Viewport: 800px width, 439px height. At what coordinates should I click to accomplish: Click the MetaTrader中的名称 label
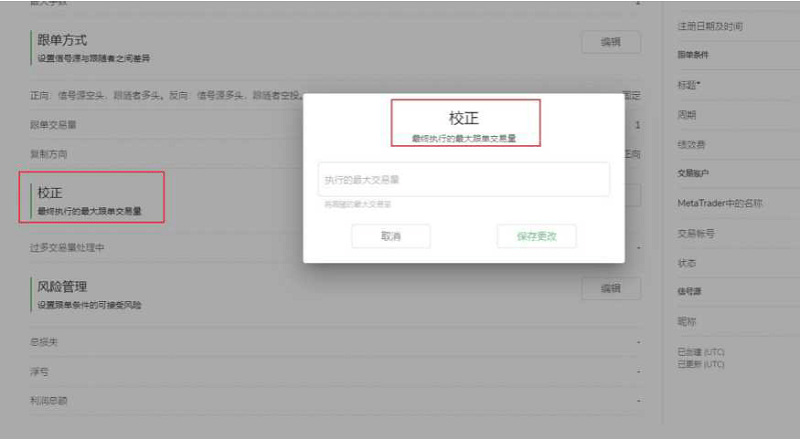pos(720,203)
